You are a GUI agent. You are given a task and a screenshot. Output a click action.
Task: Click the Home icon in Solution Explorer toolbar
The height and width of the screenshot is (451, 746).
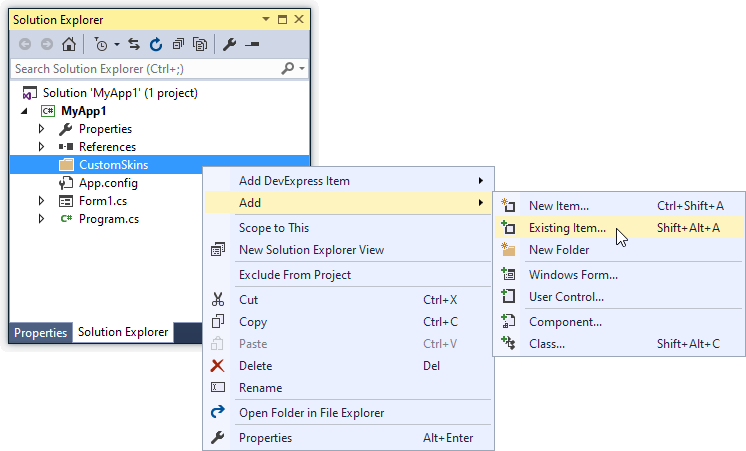pyautogui.click(x=69, y=45)
